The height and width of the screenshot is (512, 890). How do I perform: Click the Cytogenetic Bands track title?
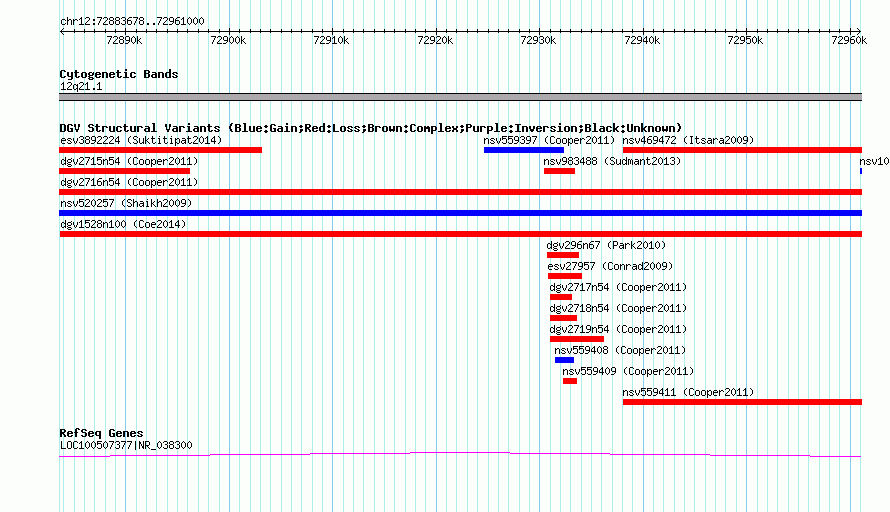(x=119, y=74)
